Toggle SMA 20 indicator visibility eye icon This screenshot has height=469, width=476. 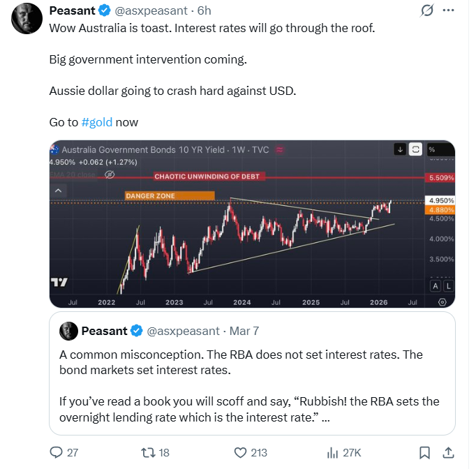click(x=108, y=175)
